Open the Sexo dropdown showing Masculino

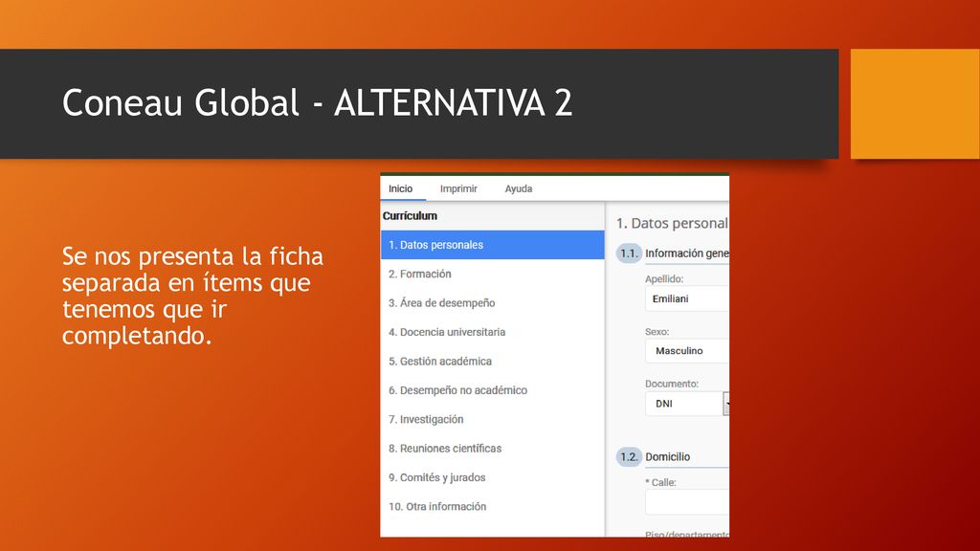pos(687,351)
